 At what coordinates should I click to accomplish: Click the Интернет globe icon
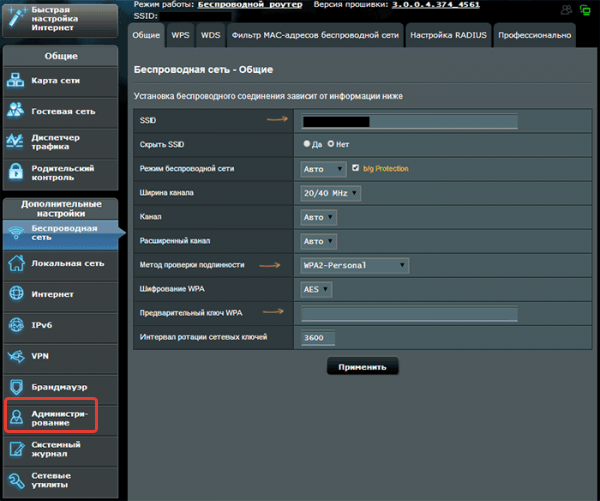[17, 293]
